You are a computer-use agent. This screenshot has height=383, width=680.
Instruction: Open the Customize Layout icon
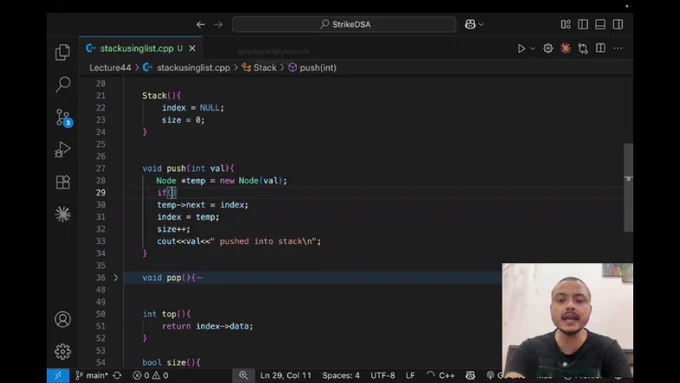[x=566, y=24]
